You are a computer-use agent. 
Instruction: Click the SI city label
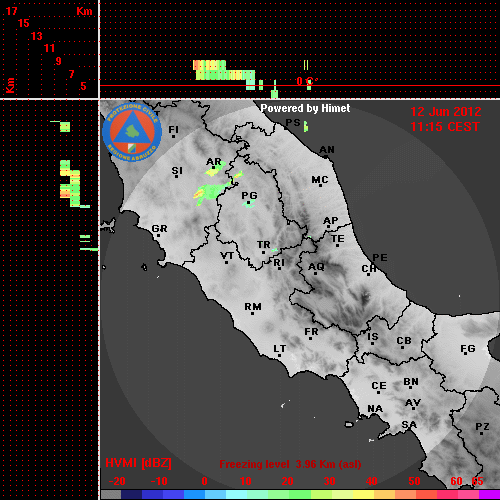tap(177, 171)
